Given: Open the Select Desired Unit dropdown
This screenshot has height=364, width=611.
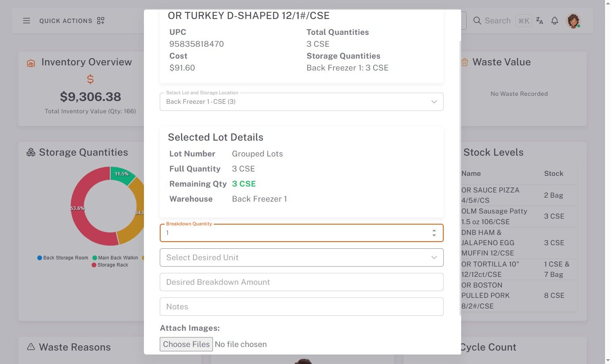Looking at the screenshot, I should pyautogui.click(x=301, y=257).
